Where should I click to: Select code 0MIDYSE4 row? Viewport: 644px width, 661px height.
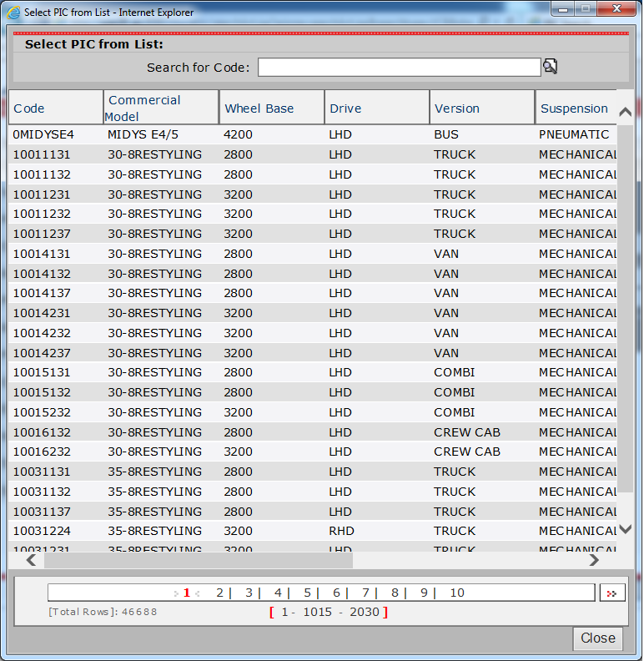coord(43,134)
